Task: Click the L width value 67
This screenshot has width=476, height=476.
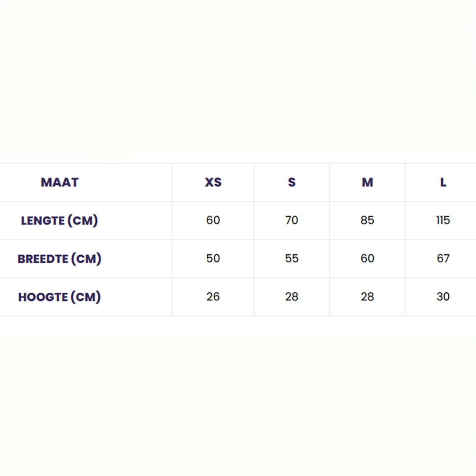Action: [x=443, y=259]
